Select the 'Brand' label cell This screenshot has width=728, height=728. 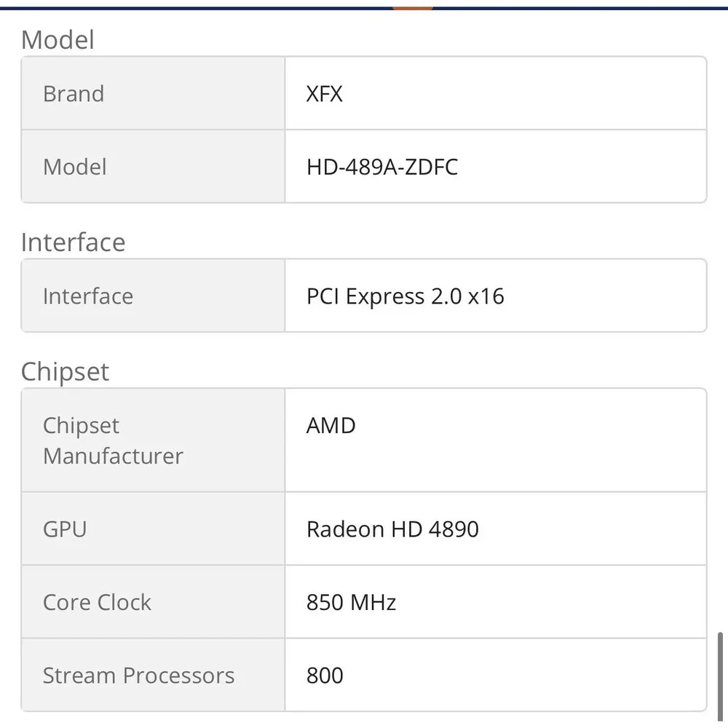153,93
